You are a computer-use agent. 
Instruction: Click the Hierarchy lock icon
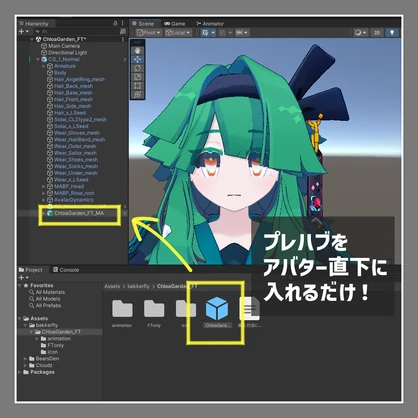click(115, 23)
